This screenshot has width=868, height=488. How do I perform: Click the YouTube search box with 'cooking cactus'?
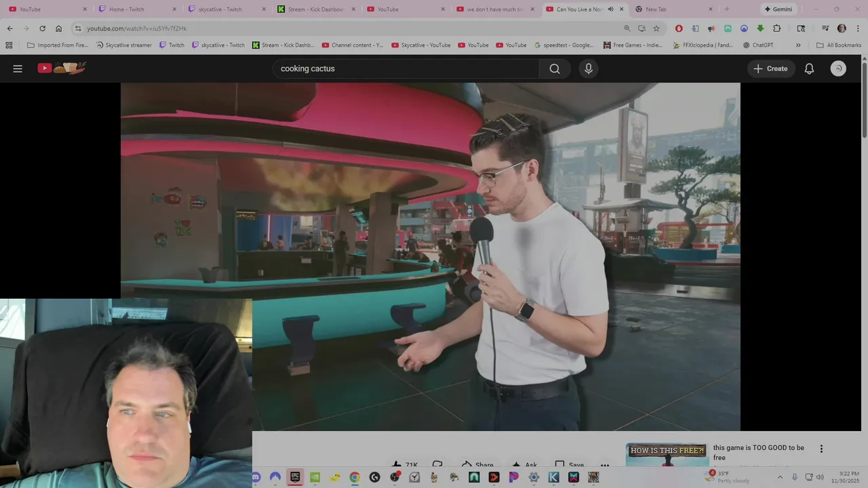[x=407, y=68]
